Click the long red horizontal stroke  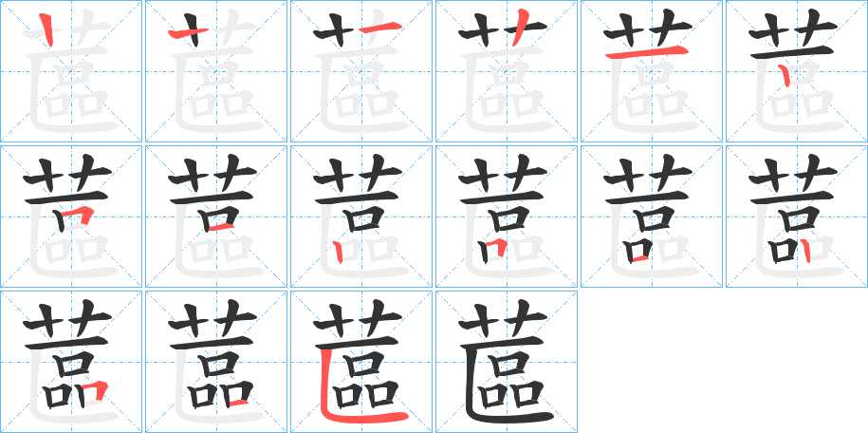[647, 52]
